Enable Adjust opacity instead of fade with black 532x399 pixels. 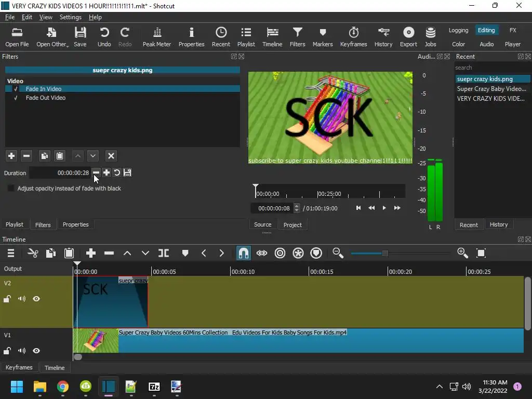(11, 188)
